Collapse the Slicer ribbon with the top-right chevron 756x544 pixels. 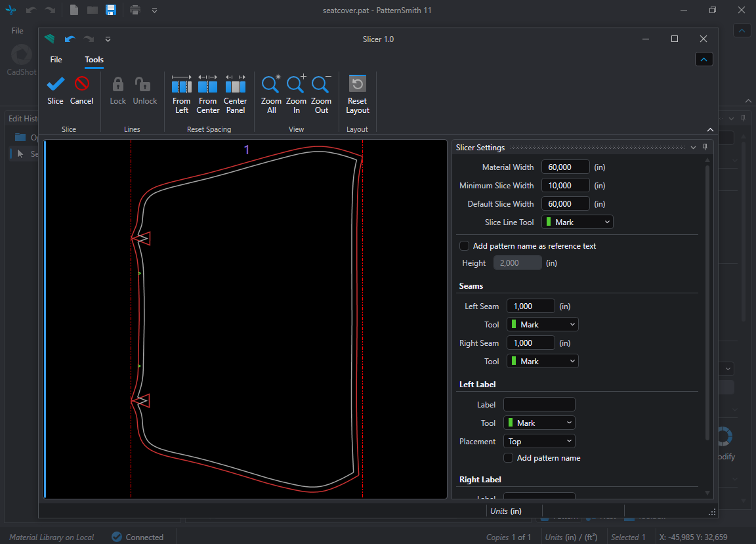tap(704, 59)
